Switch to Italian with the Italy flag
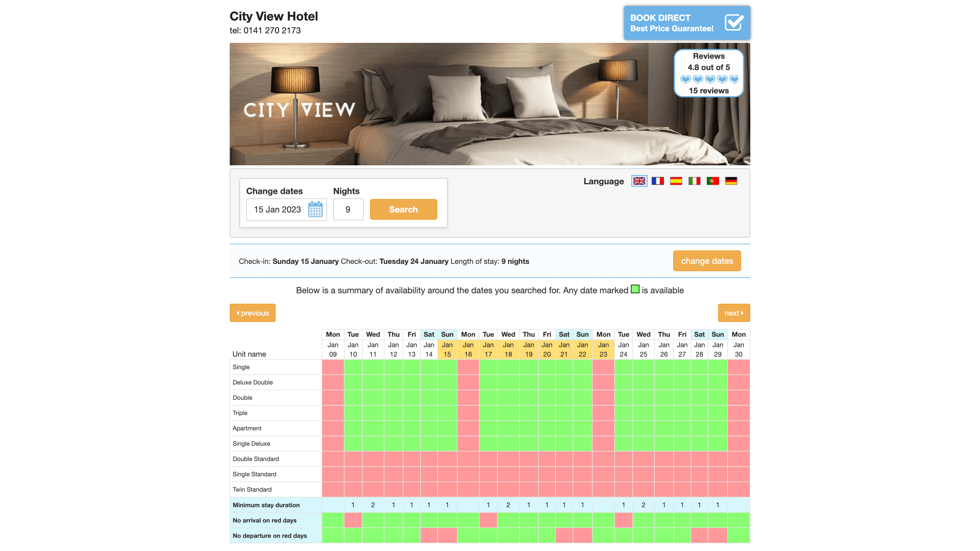 [694, 181]
